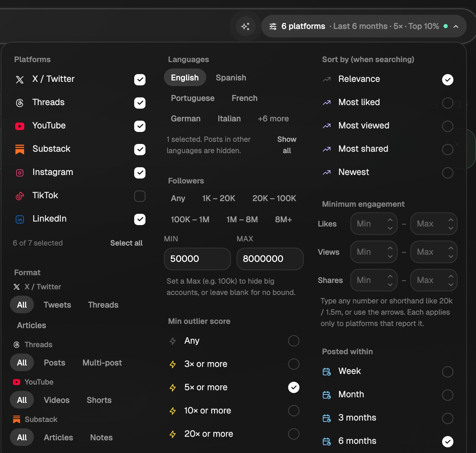Click the trend icon next to Most shared
Viewport: 476px width, 453px height.
[x=327, y=149]
